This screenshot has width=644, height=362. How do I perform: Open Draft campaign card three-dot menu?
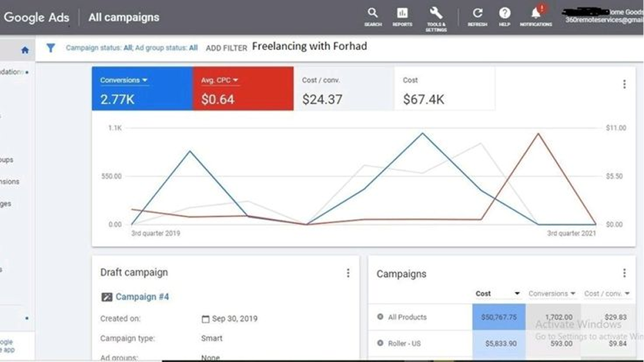click(x=348, y=273)
